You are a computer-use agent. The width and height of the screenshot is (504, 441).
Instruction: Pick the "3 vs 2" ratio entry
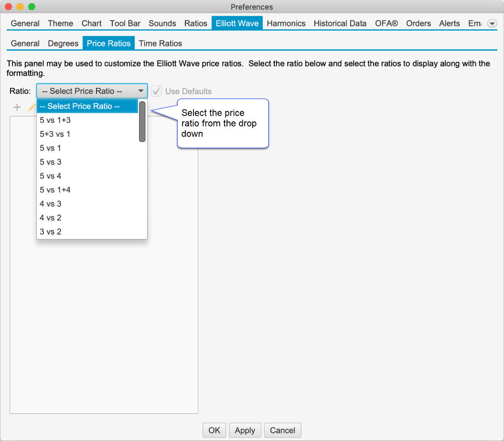(x=51, y=232)
